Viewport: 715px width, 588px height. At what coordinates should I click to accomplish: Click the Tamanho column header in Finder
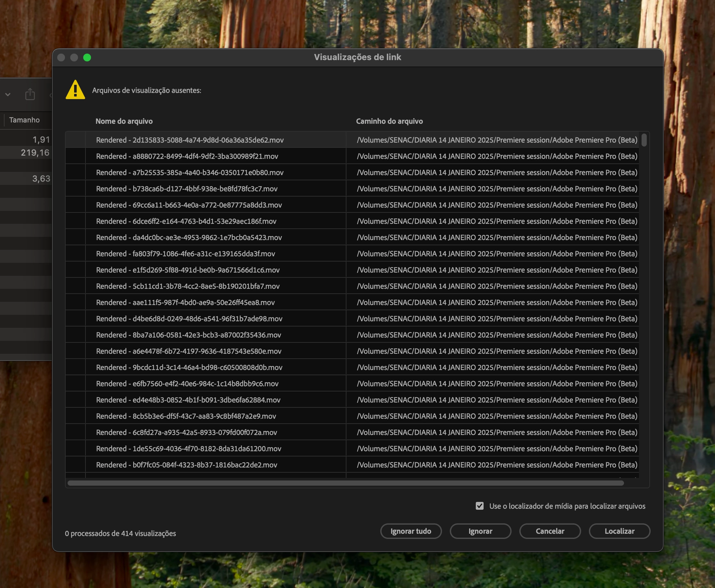tap(24, 120)
